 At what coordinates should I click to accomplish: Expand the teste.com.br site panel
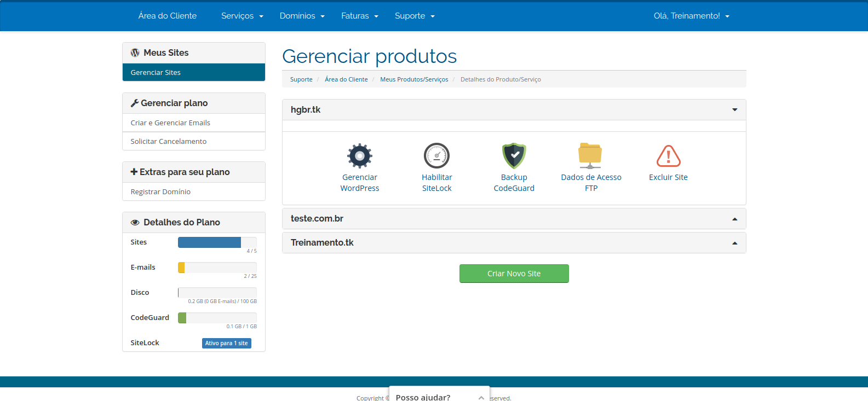[514, 218]
